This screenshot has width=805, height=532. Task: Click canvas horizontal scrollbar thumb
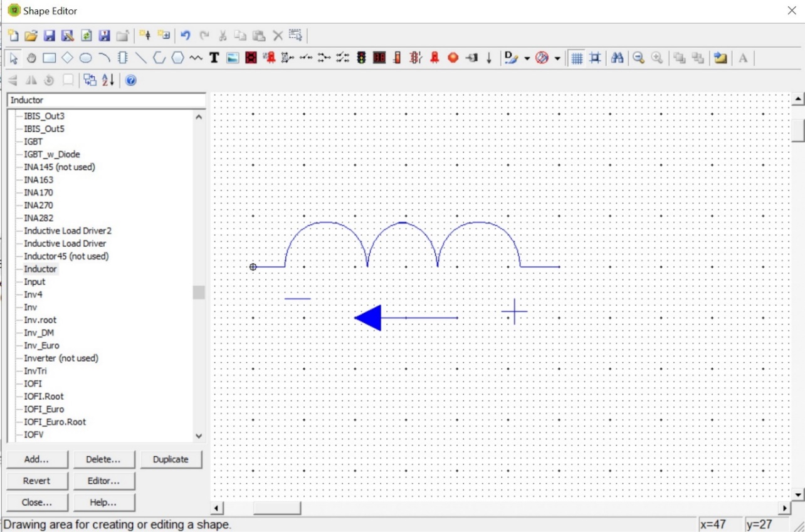point(277,508)
